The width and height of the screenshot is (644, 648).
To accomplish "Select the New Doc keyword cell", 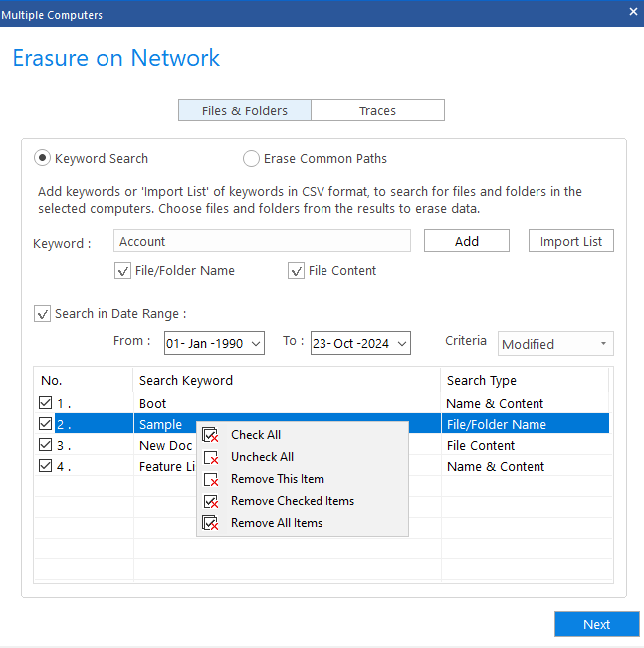I will click(166, 445).
